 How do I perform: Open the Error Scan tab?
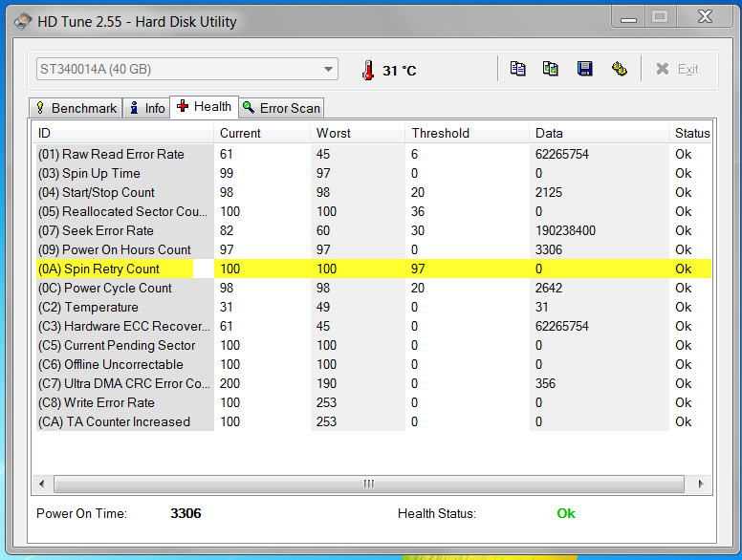click(x=281, y=108)
